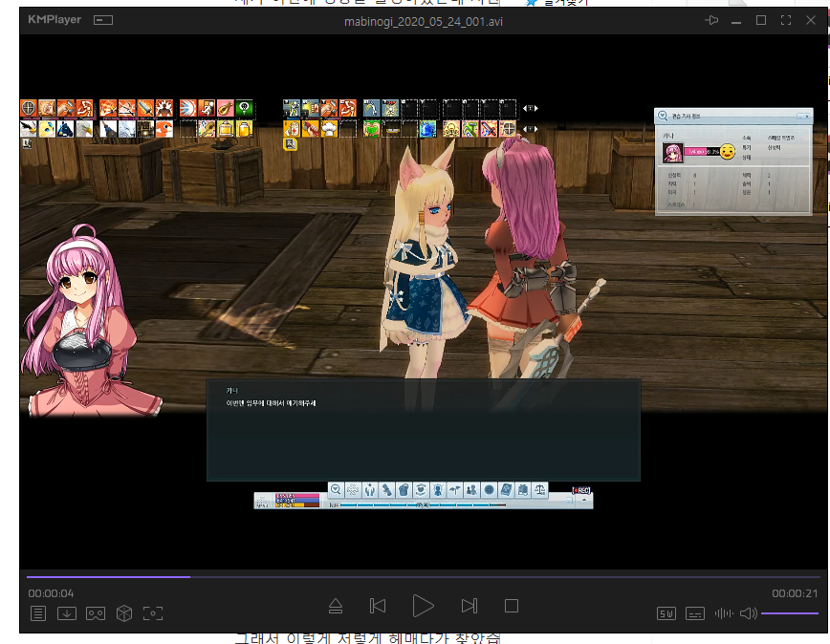Click the green heart skill icon
Viewport: 830px width, 644px height.
click(372, 129)
